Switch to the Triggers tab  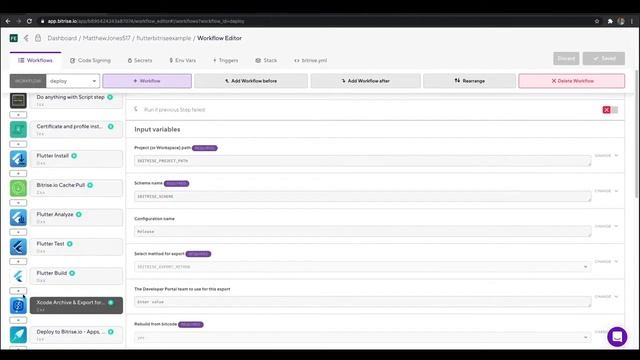pyautogui.click(x=225, y=60)
